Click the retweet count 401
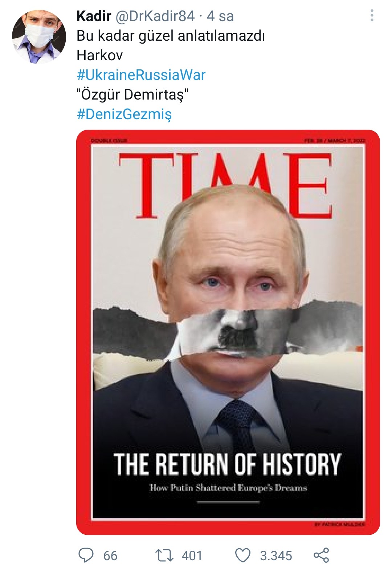Screen dimensions: 392x570 coord(192,555)
